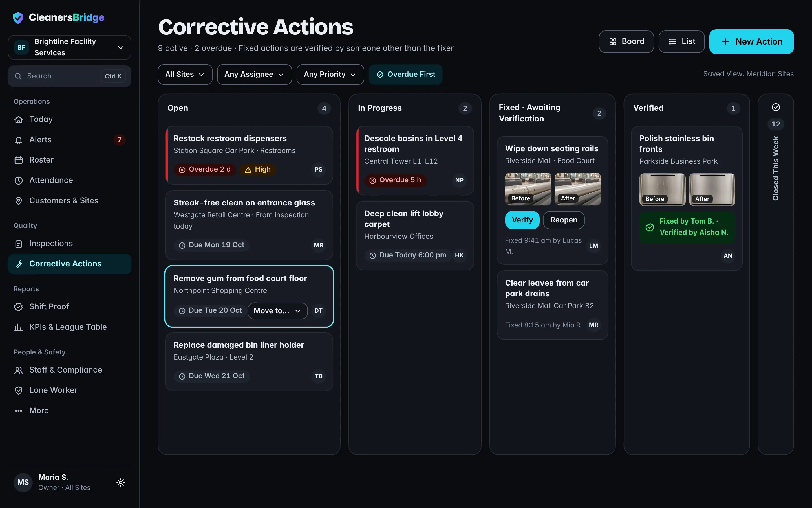
Task: Click the Corrective Actions wrench icon
Action: 19,264
